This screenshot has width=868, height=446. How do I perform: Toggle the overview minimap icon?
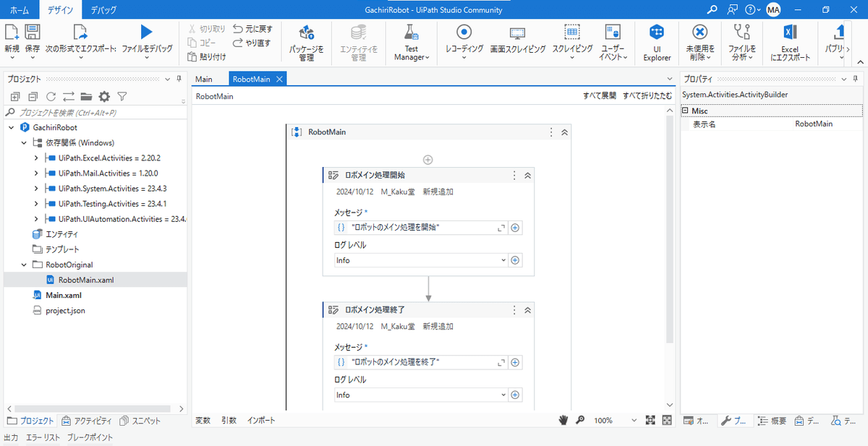[667, 420]
